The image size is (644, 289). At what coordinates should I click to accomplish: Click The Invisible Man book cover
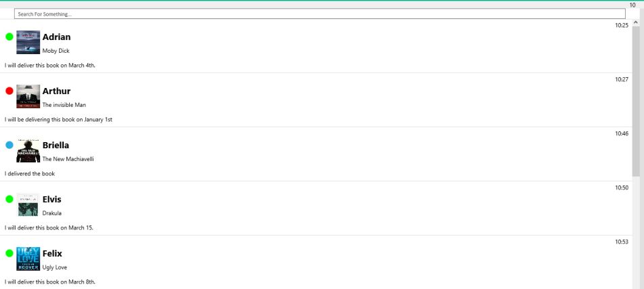[x=28, y=97]
